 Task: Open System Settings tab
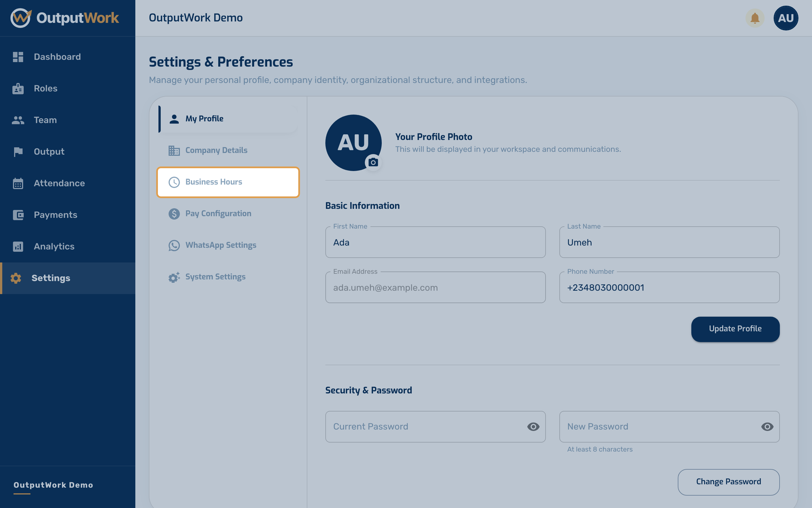pyautogui.click(x=228, y=277)
